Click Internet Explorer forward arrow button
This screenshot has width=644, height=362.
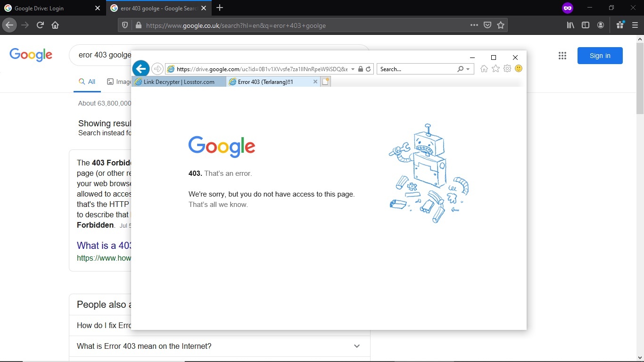[157, 69]
